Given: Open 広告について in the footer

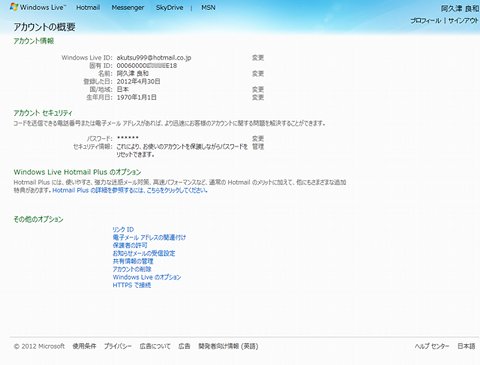Looking at the screenshot, I should pos(155,346).
